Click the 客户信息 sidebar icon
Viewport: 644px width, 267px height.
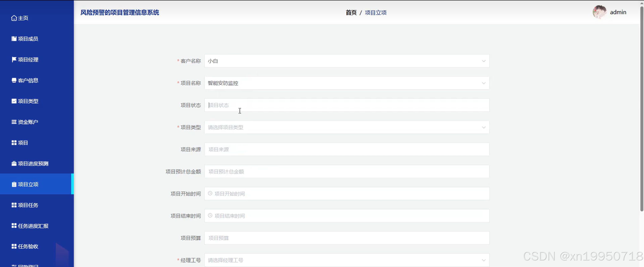click(14, 80)
